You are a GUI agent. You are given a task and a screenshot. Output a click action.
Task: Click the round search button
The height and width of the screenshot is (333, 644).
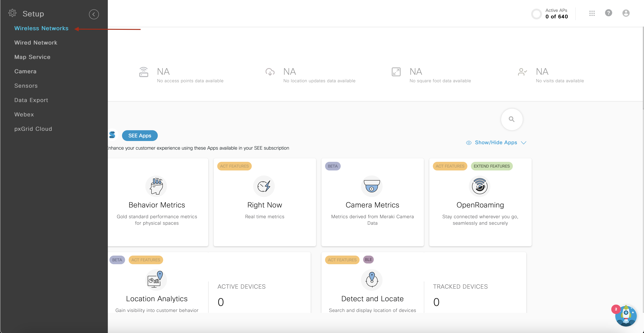tap(512, 119)
